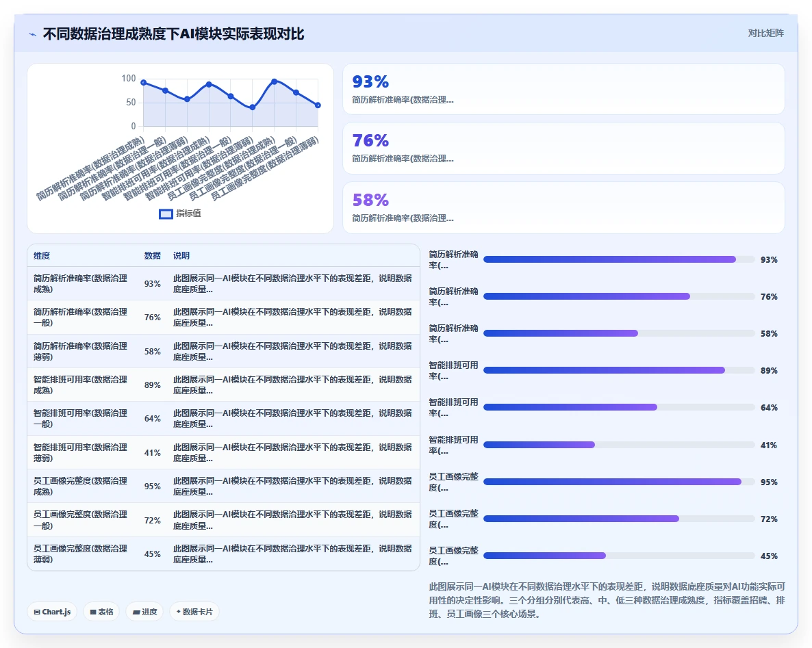Viewport: 812px width, 648px height.
Task: Click the 95% value beside progress bar
Action: click(769, 482)
